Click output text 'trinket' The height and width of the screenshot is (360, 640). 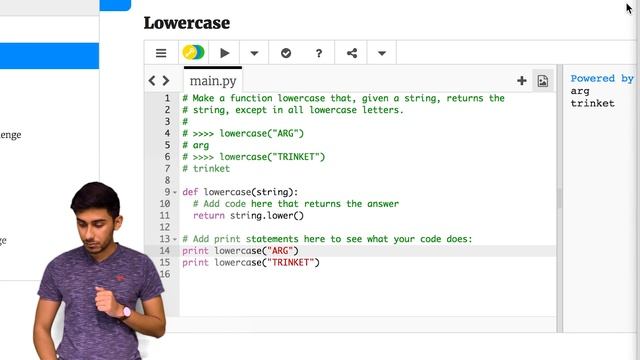pyautogui.click(x=592, y=103)
